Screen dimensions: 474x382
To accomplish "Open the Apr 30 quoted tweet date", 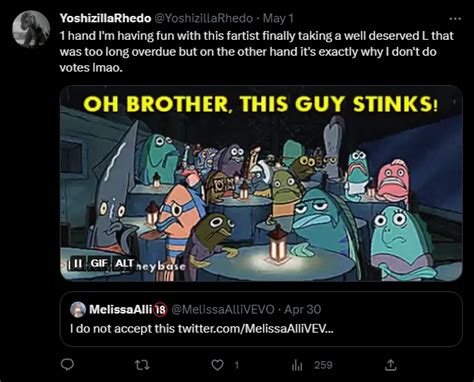I will tap(303, 310).
